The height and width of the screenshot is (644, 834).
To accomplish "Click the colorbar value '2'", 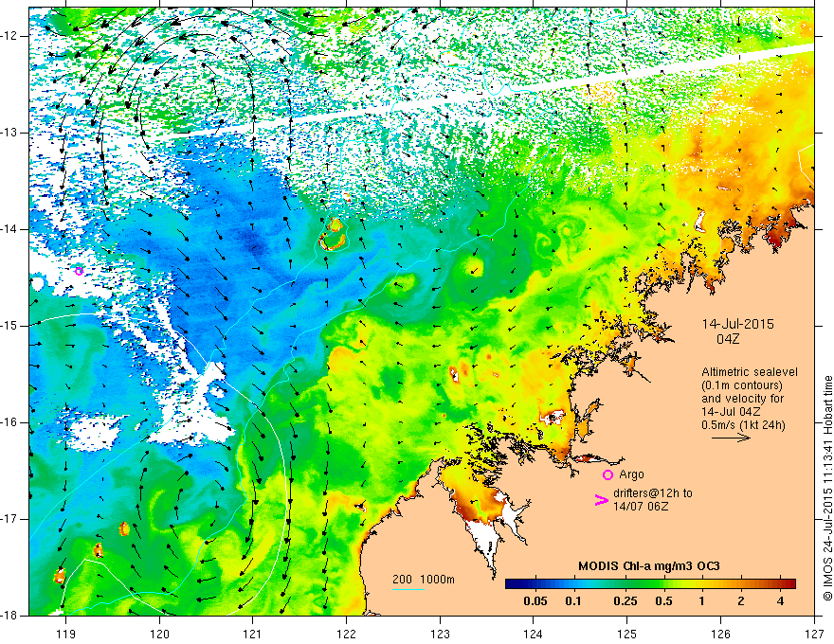I will 741,601.
